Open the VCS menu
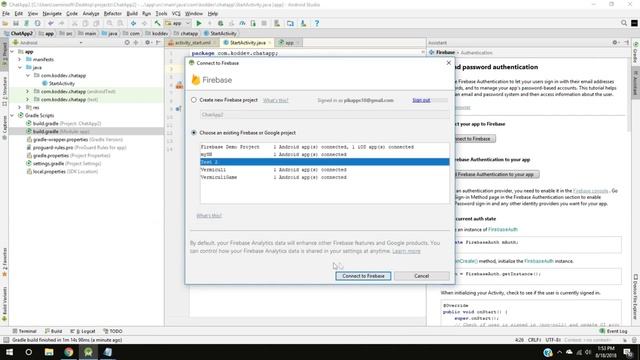The width and height of the screenshot is (640, 360). click(176, 13)
